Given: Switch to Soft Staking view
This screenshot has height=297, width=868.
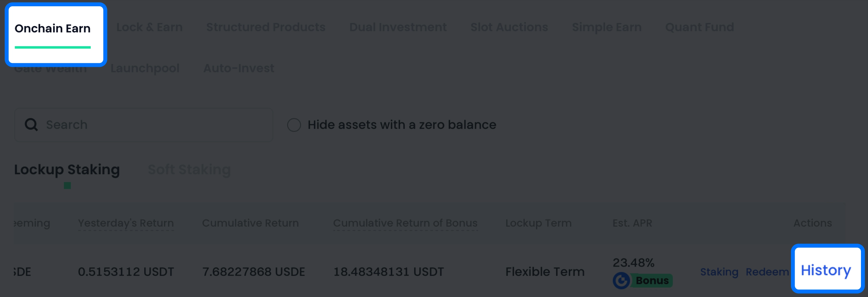Looking at the screenshot, I should click(x=189, y=170).
